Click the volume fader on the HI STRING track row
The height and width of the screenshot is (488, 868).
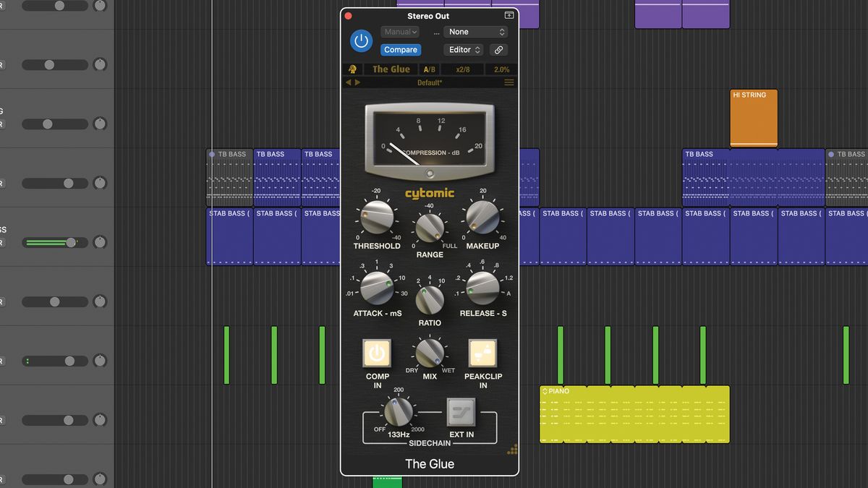coord(55,124)
